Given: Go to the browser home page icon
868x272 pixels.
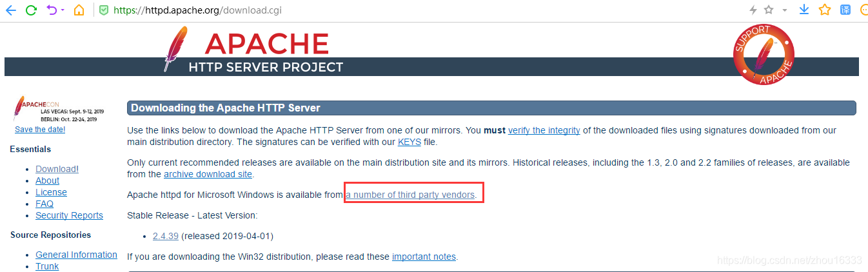Looking at the screenshot, I should click(79, 10).
